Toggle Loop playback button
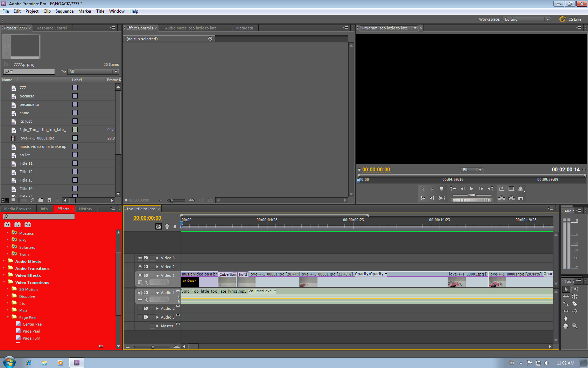The width and height of the screenshot is (588, 368). 502,189
